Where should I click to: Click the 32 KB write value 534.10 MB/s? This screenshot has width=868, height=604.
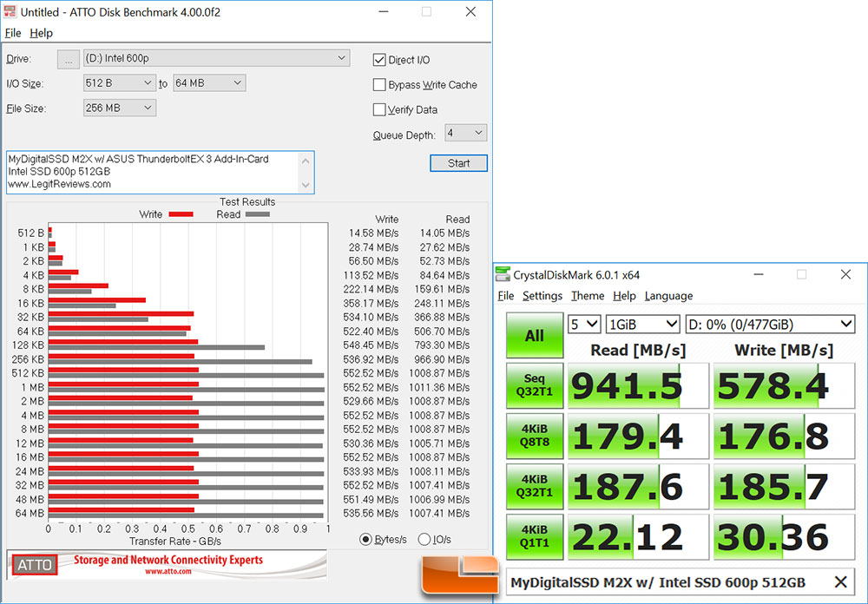(x=371, y=318)
